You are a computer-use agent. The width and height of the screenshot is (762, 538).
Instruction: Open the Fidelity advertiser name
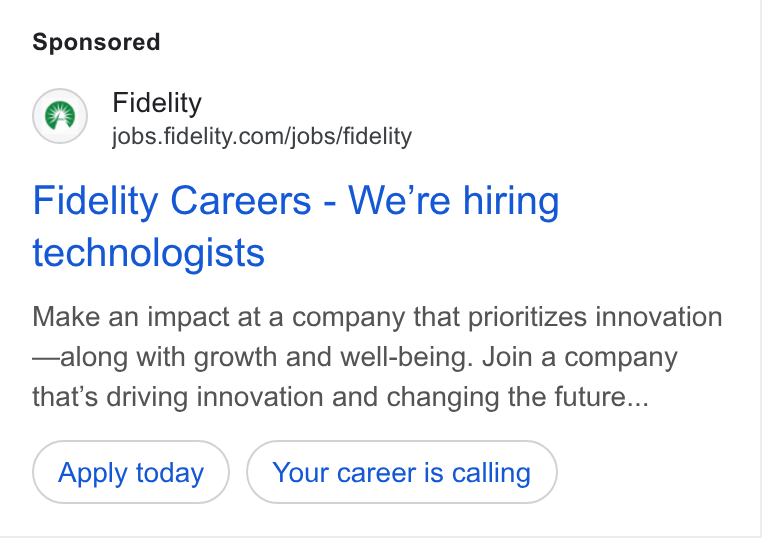157,103
